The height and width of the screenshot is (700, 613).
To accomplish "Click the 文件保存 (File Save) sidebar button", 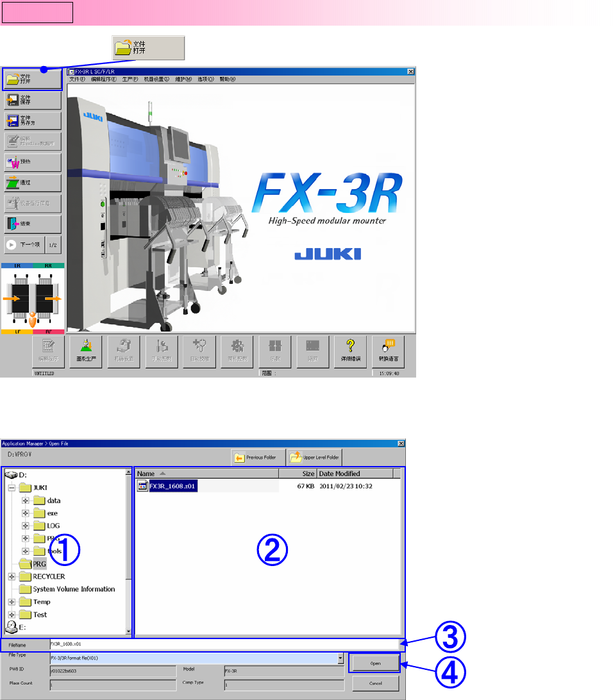I will click(32, 100).
